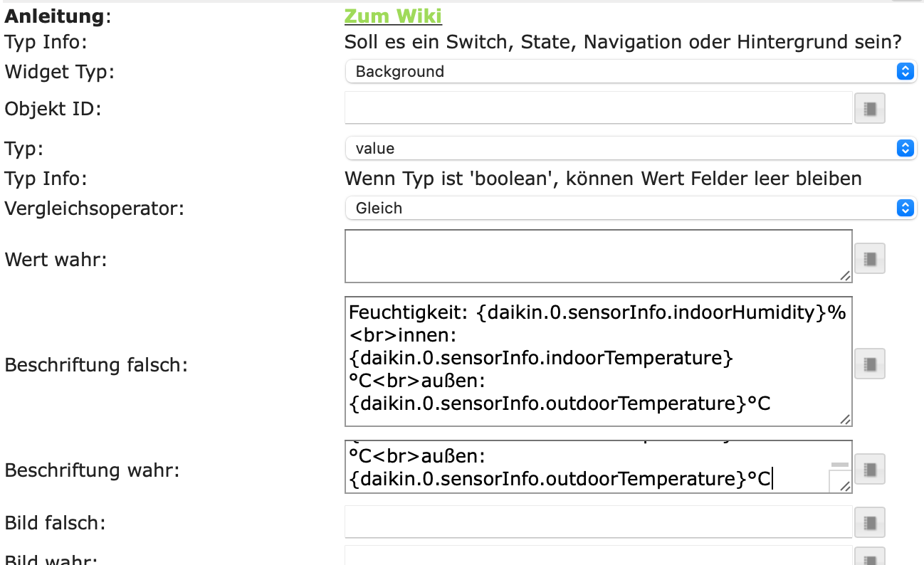Open the Vergleichsoperator dropdown showing Gleich

630,208
